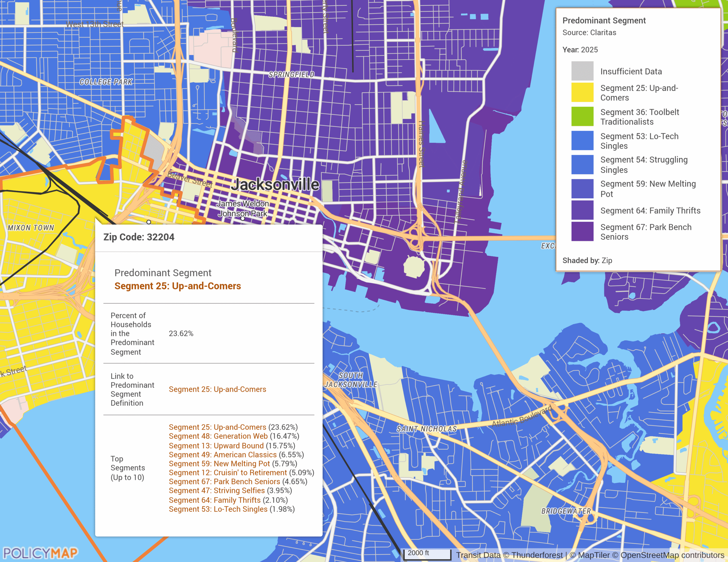Click the Springfield neighborhood label
The image size is (728, 562).
tap(291, 75)
